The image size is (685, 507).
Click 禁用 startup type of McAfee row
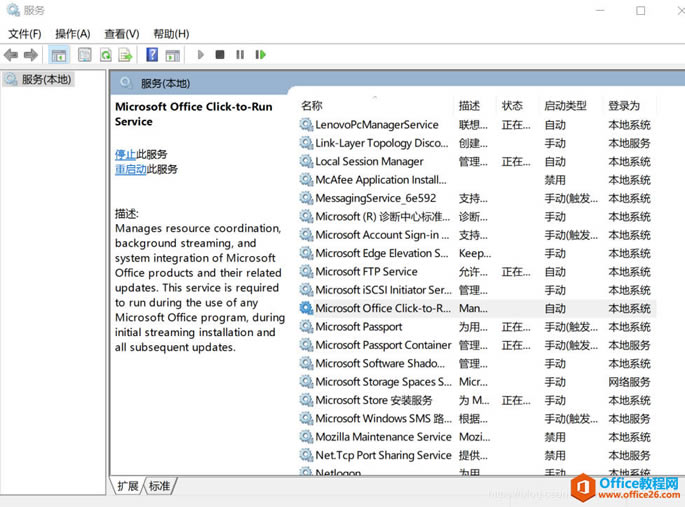(555, 180)
